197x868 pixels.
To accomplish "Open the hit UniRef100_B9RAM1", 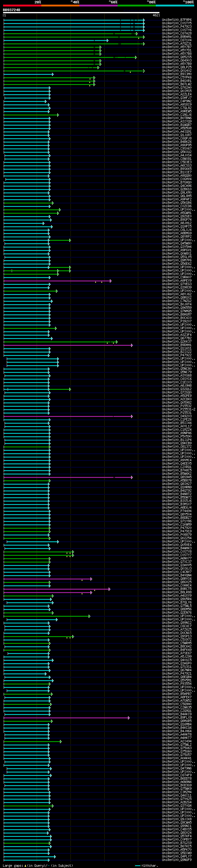I will point(177,37).
